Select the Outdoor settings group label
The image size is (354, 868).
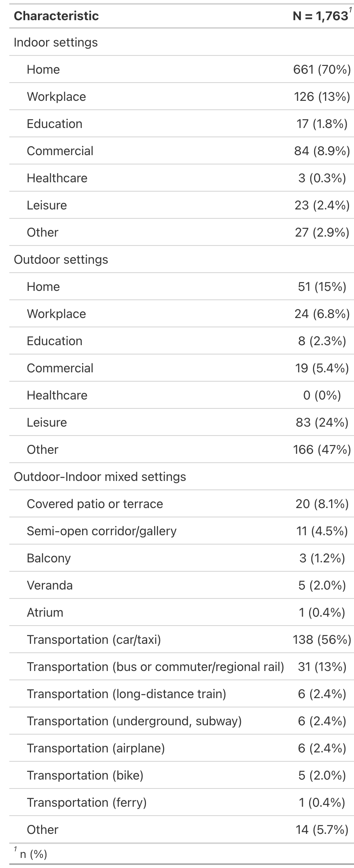click(x=61, y=259)
